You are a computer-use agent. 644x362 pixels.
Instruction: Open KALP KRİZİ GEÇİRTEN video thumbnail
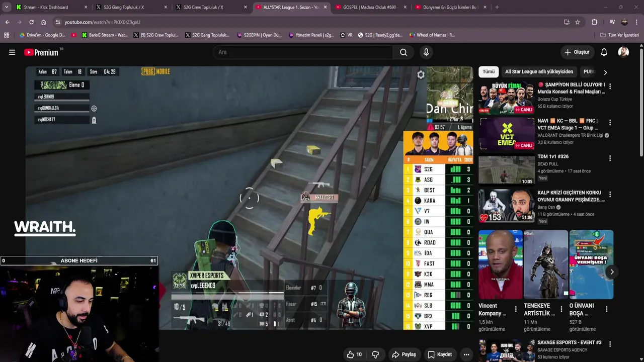[506, 206]
